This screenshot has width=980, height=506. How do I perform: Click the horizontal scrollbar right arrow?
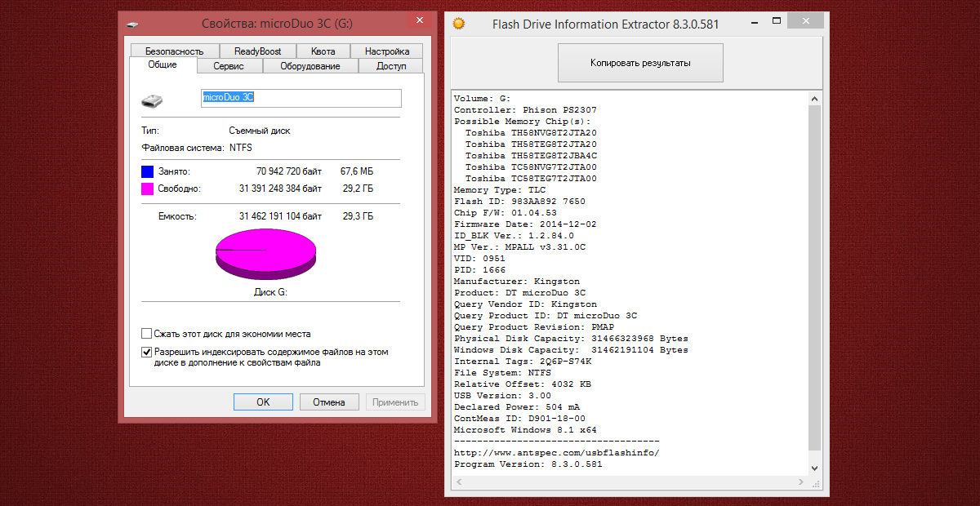tap(801, 482)
